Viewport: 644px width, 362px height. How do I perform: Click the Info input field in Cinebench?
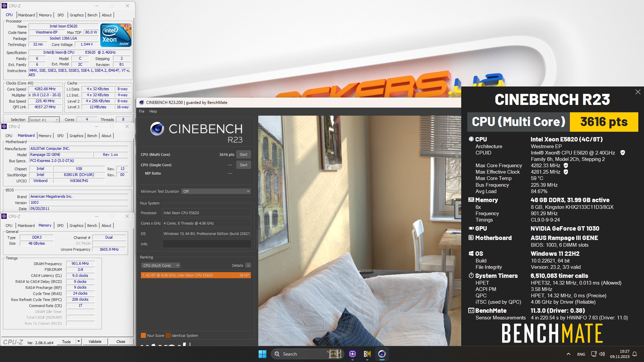tap(207, 244)
